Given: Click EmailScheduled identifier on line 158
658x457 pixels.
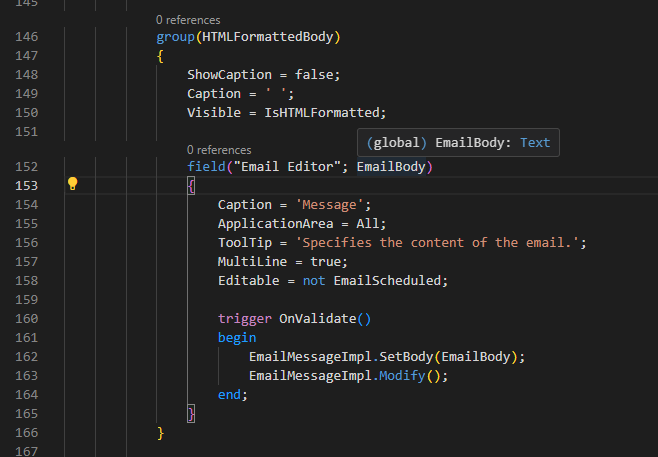Looking at the screenshot, I should click(x=387, y=281).
